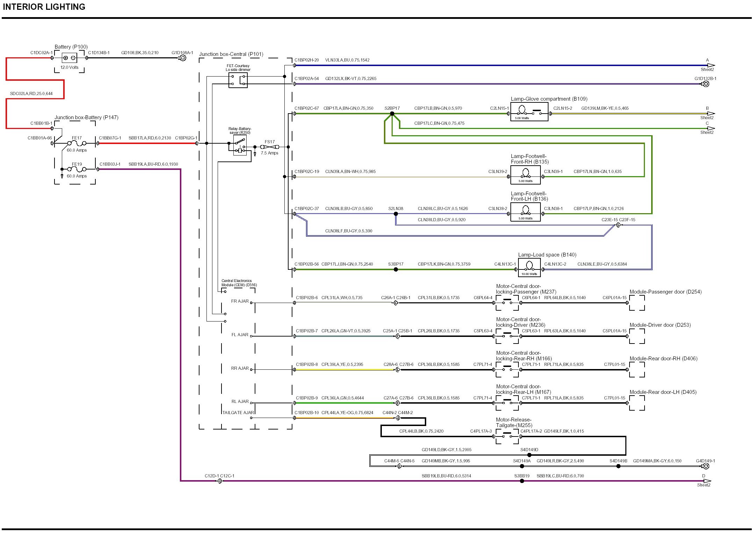Click the G4D149-1 ground eyelet symbol
Image resolution: width=756 pixels, height=534 pixels.
tap(705, 466)
